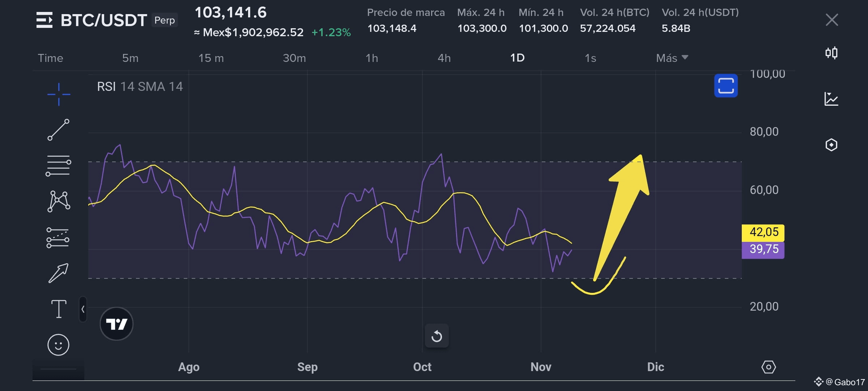Switch to the Time chart tab
Screen dimensions: 868x391
(x=50, y=58)
